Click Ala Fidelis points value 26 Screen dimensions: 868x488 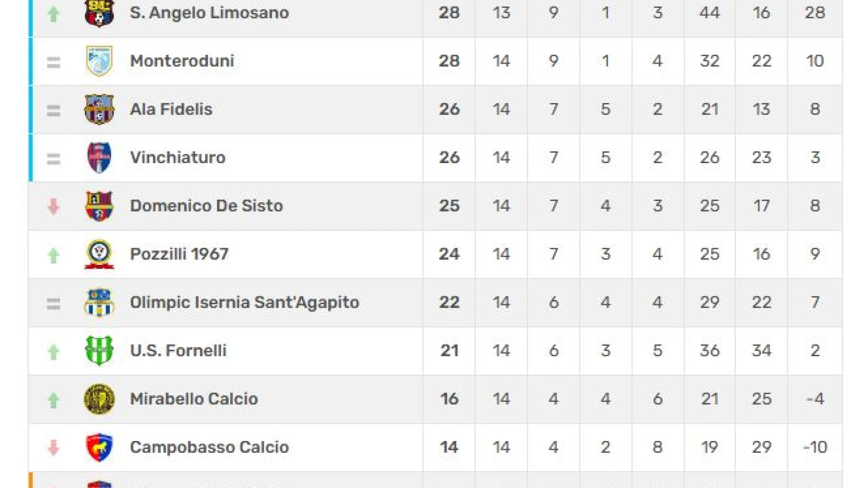[449, 109]
